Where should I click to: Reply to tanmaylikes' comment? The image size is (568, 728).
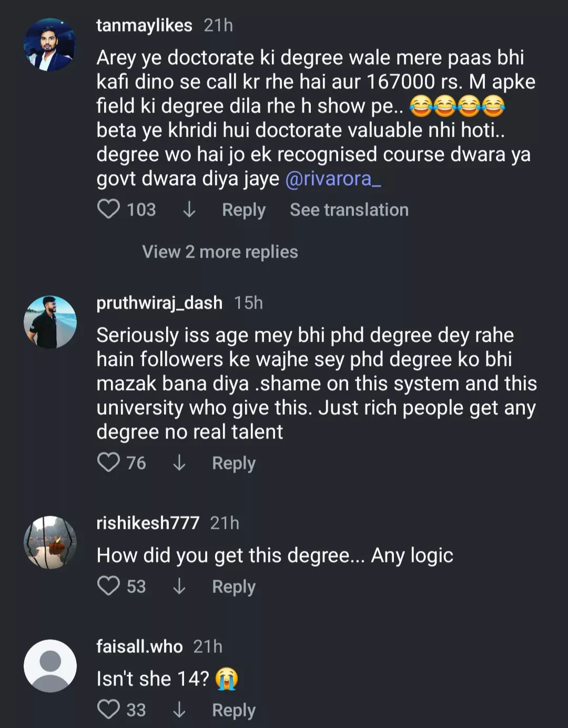pyautogui.click(x=244, y=210)
